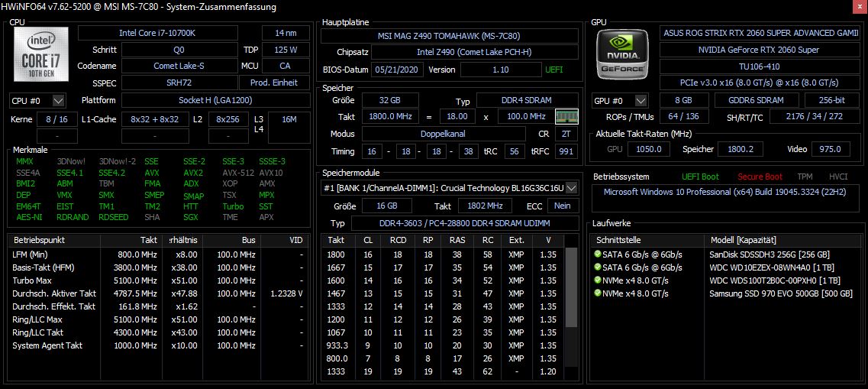Click the 125 W TDP value
This screenshot has height=389, width=868.
pos(286,50)
